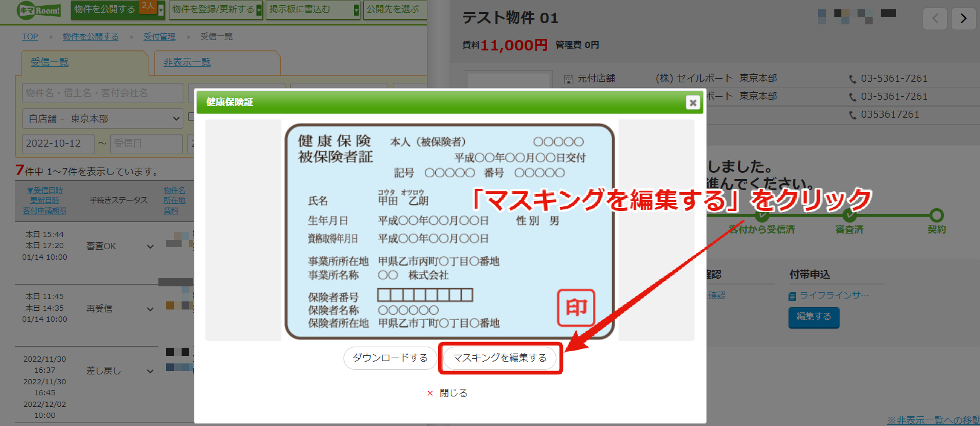The height and width of the screenshot is (426, 980).
Task: Expand the dropdown arrow beside 物件を公開する
Action: (x=161, y=9)
